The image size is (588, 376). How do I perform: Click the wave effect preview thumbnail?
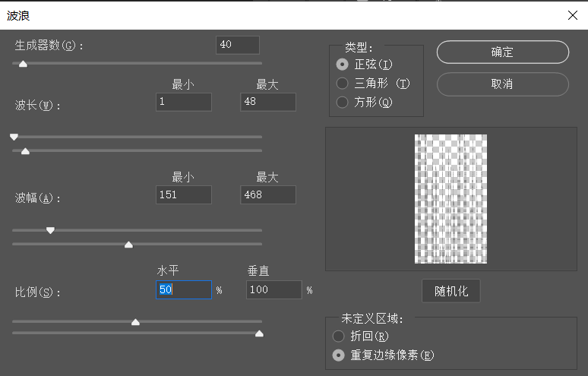click(x=450, y=199)
